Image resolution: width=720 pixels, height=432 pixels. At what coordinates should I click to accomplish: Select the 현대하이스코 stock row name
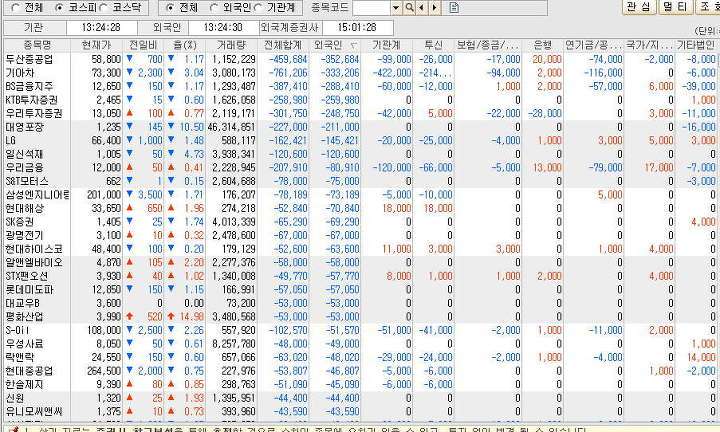click(x=34, y=249)
